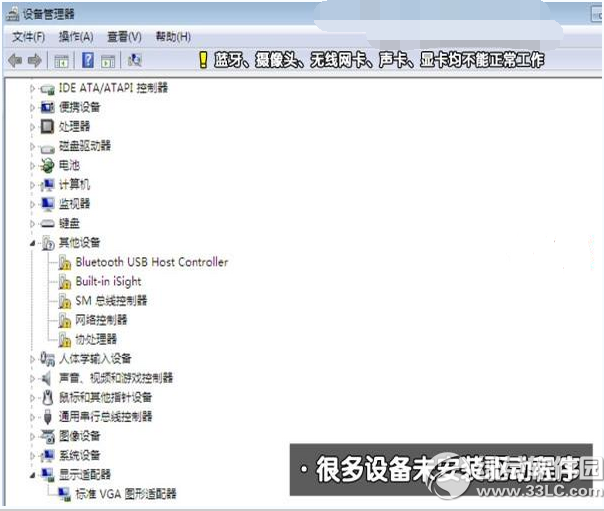
Task: Click the 协处理器 warning icon
Action: point(65,339)
